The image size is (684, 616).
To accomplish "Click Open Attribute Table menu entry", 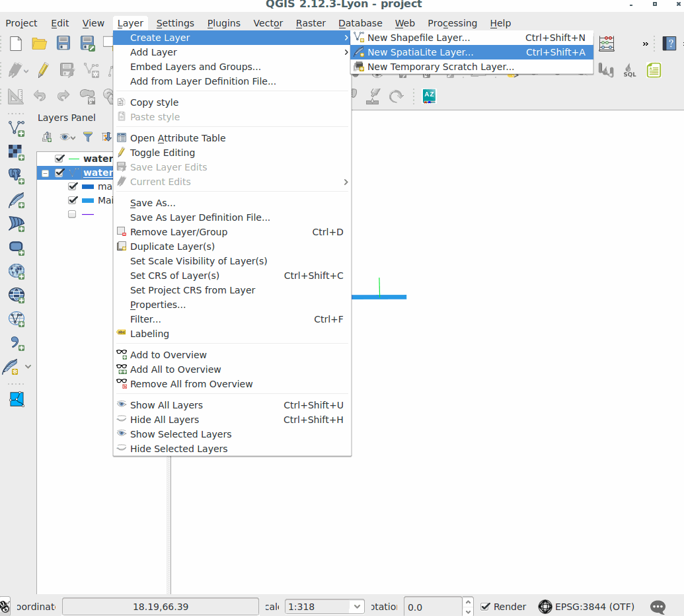I will pos(232,138).
